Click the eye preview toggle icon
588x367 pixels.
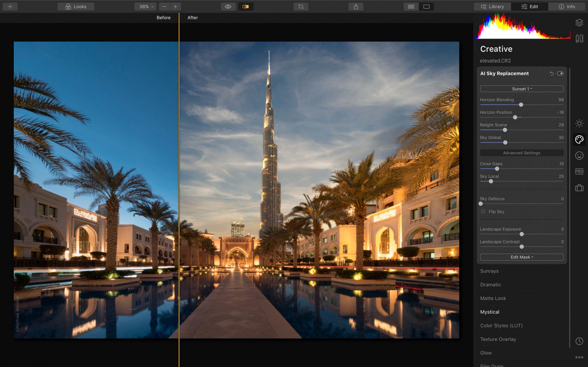227,6
